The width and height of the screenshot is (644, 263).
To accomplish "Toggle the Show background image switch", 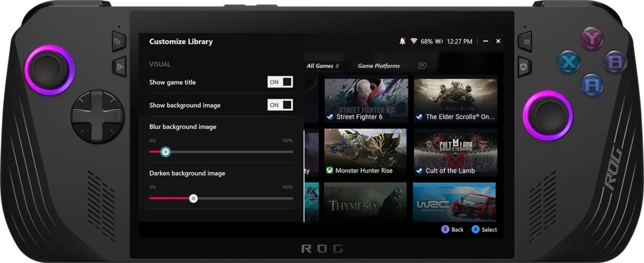I will [x=280, y=105].
